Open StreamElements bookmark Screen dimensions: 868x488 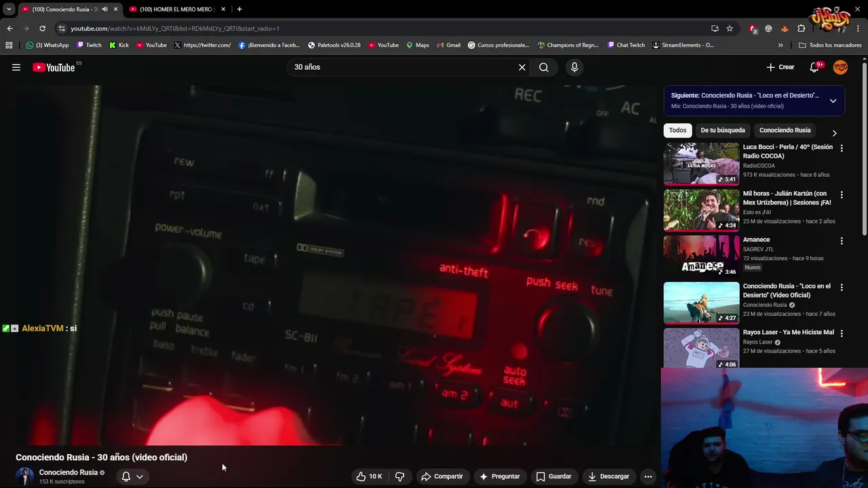point(683,45)
